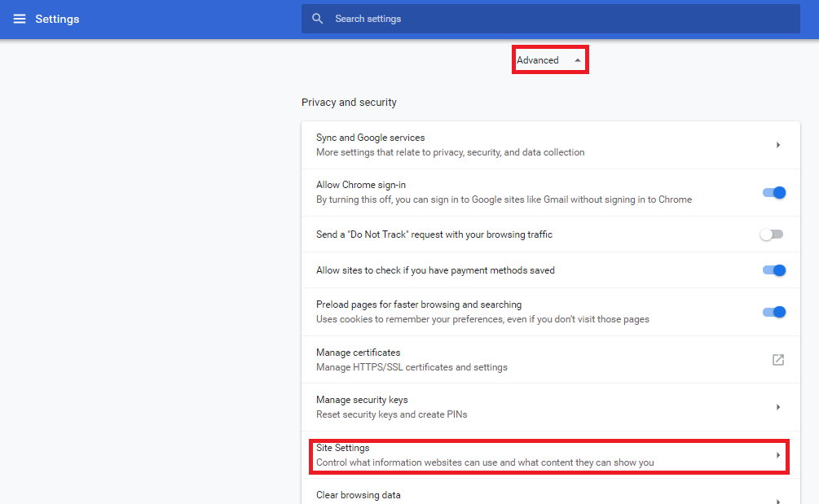
Task: Turn off payment methods check toggle
Action: [773, 270]
